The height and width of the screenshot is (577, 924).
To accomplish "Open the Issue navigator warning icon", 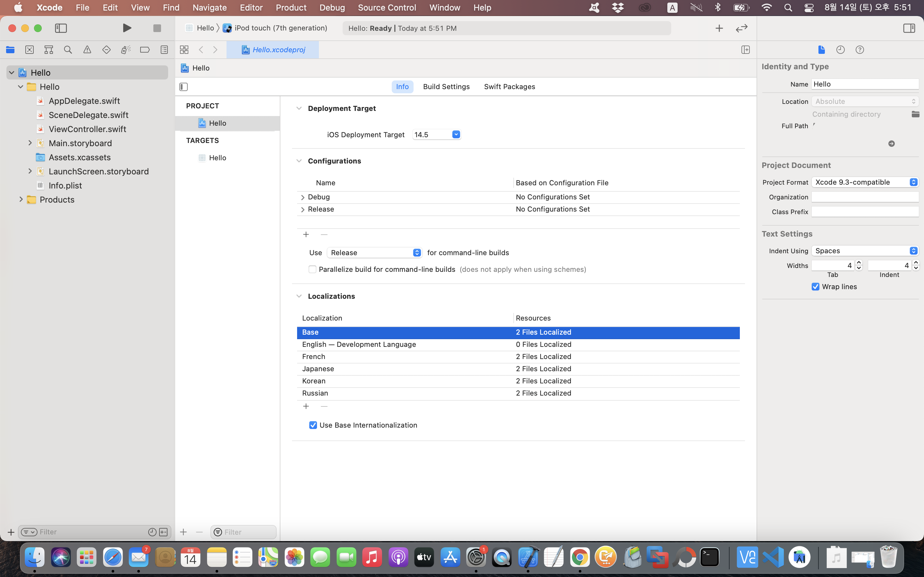I will pos(87,50).
